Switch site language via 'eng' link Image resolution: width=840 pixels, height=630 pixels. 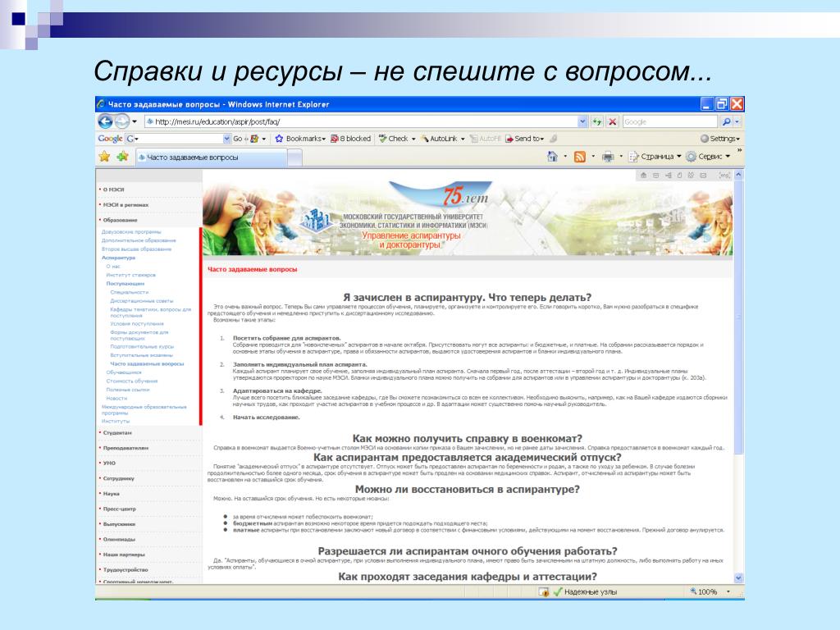pyautogui.click(x=724, y=176)
